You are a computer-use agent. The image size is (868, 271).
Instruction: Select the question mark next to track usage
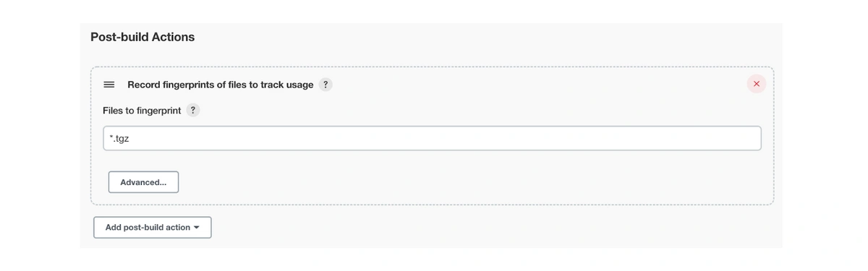[x=325, y=85]
